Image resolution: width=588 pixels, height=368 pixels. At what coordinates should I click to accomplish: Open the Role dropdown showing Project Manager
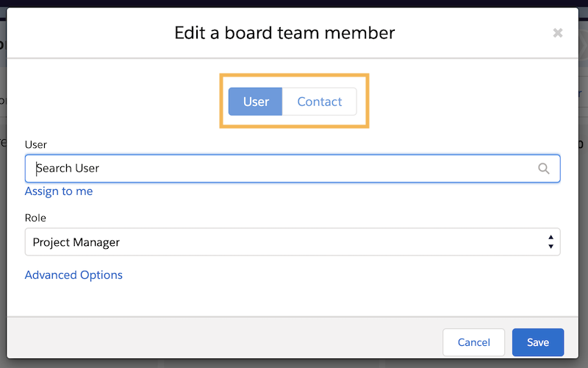[x=293, y=242]
